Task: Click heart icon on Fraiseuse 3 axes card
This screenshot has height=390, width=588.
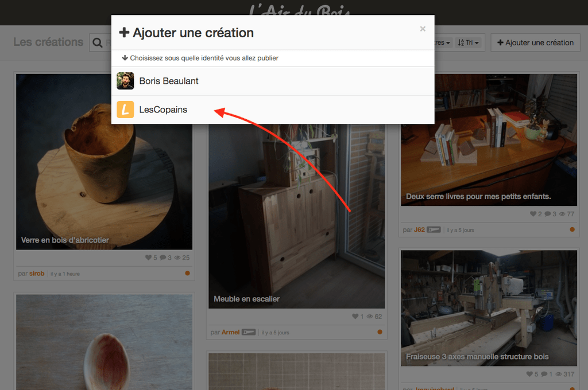Action: [x=529, y=375]
